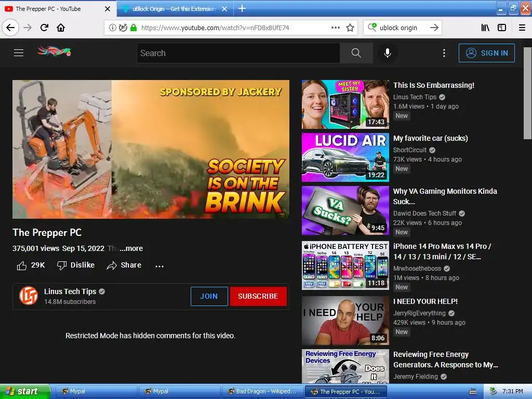Screen dimensions: 532x399
Task: Open page actions three-dot menu in address bar
Action: [335, 28]
